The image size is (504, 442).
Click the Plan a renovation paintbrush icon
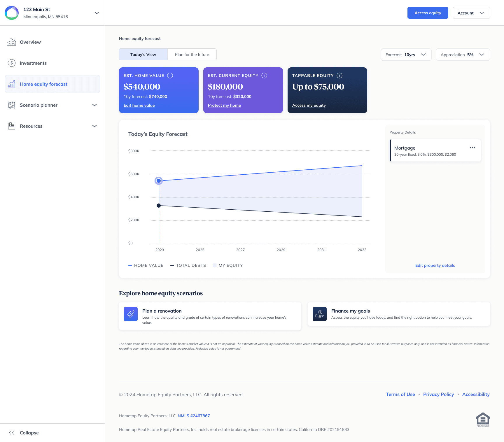[x=131, y=314]
